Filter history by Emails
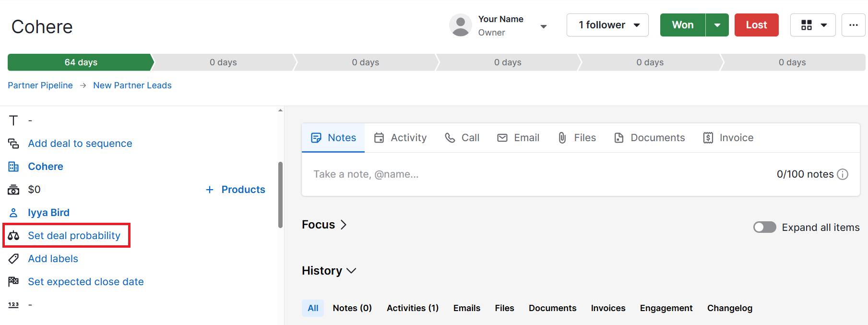Screen dimensions: 868x325 [467, 308]
